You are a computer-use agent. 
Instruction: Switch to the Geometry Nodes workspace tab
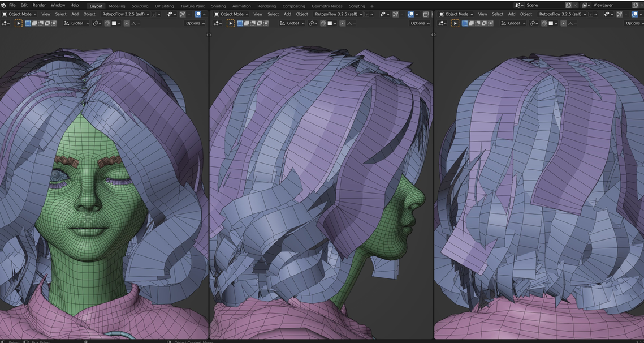(327, 6)
